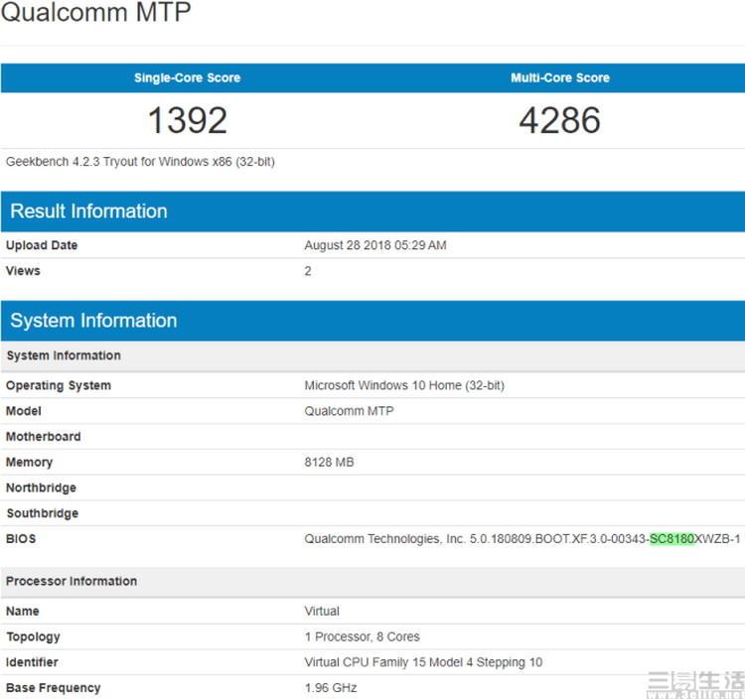
Task: Click the blue System Information section header
Action: pyautogui.click(x=93, y=321)
